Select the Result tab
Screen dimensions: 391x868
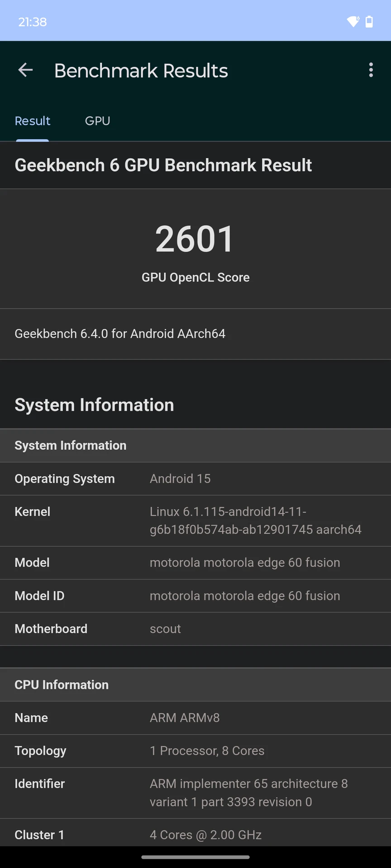33,121
